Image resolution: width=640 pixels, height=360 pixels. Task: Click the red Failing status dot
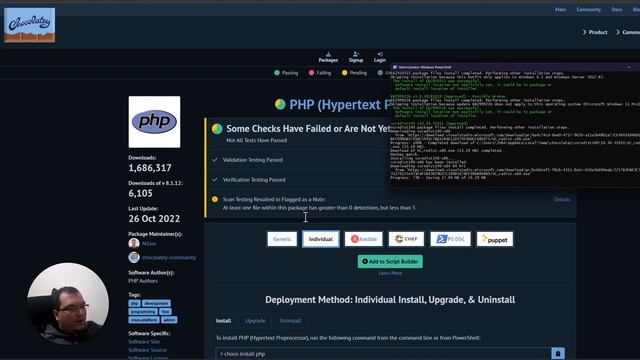tap(311, 73)
